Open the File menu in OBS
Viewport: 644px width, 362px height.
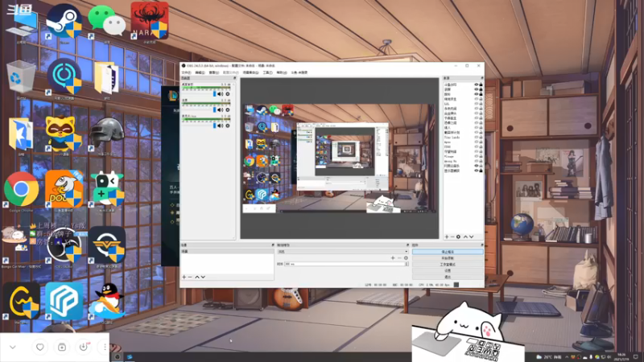[x=186, y=72]
